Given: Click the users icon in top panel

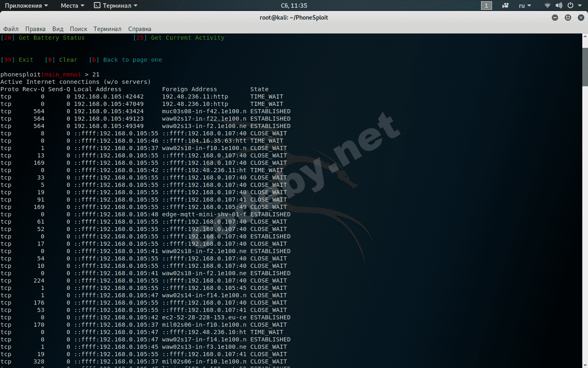Looking at the screenshot, I should pos(506,5).
